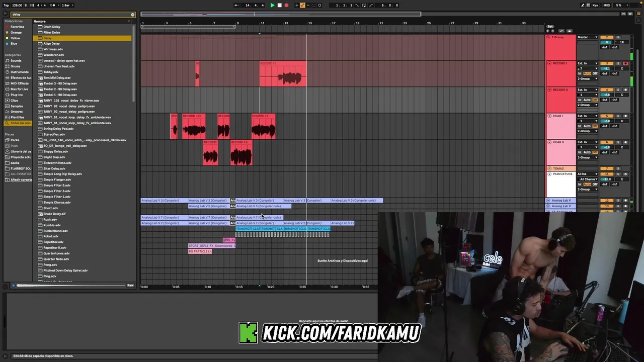The width and height of the screenshot is (644, 362).
Task: Fold the 2 Group track
Action: pyautogui.click(x=548, y=37)
